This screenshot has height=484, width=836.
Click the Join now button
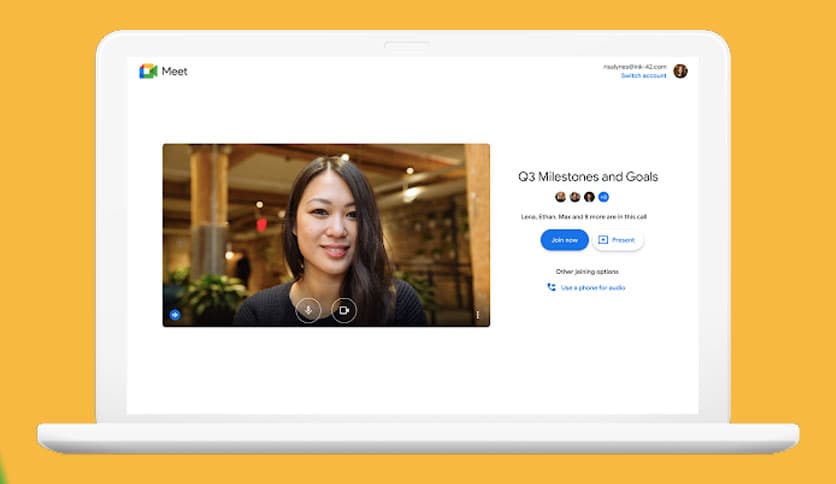point(565,240)
